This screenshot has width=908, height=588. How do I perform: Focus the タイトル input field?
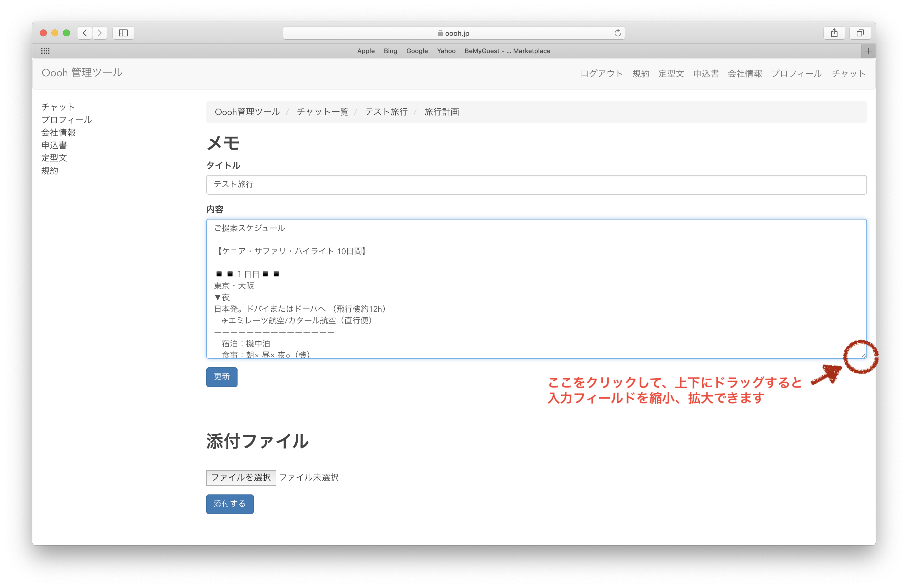click(536, 185)
